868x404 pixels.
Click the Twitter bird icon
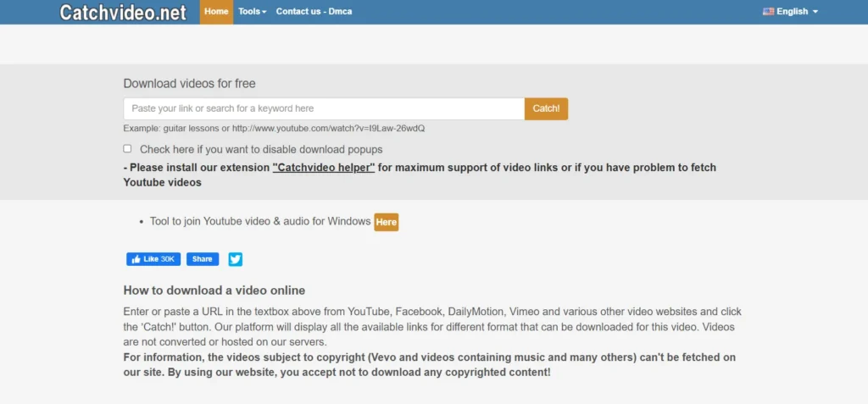[x=235, y=259]
